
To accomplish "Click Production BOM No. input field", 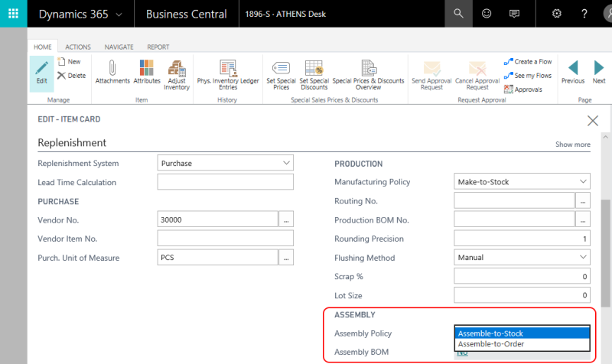I will coord(514,219).
